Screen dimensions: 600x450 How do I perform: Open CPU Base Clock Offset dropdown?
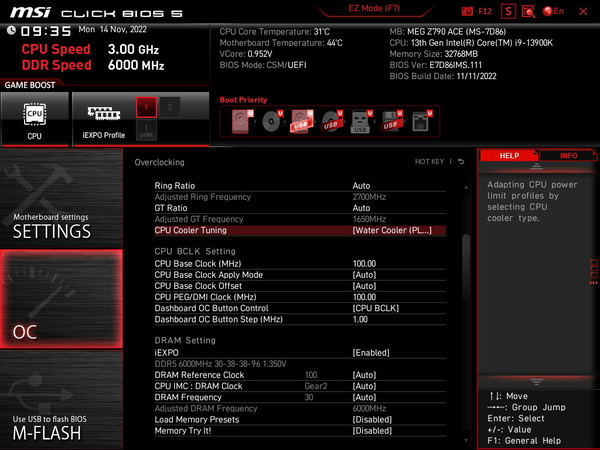(x=364, y=286)
